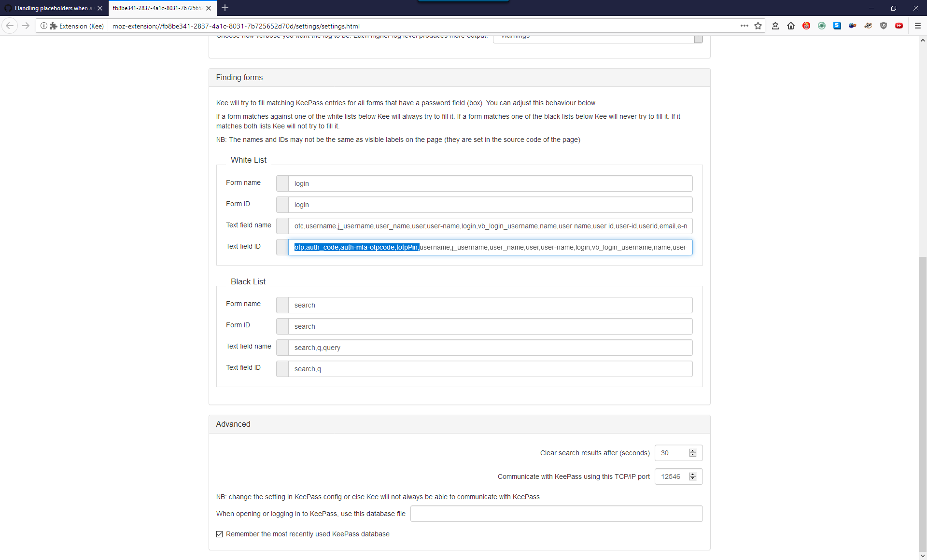Screen dimensions: 927x560
Task: Open the green circular privacy extension
Action: [x=822, y=26]
